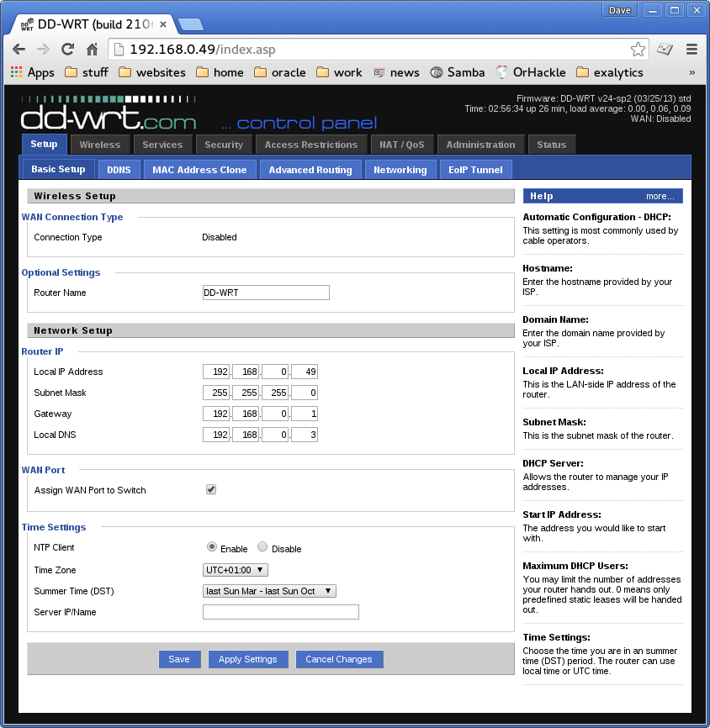Click the browser forward arrow
This screenshot has width=710, height=728.
[43, 50]
